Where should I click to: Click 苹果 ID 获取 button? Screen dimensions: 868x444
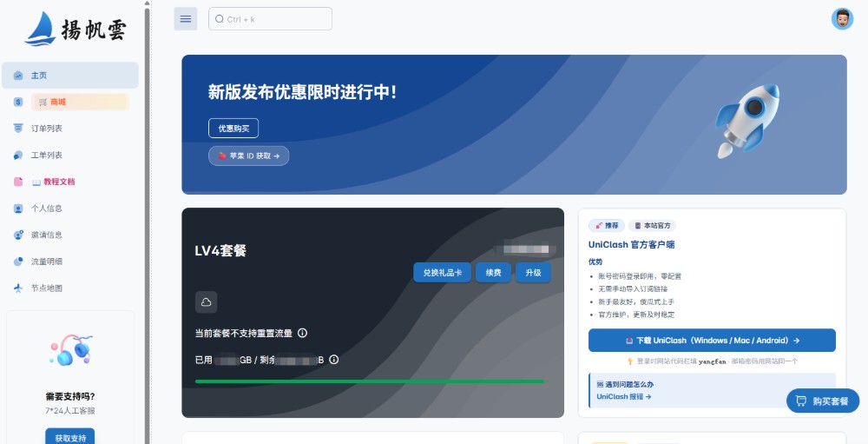click(248, 156)
